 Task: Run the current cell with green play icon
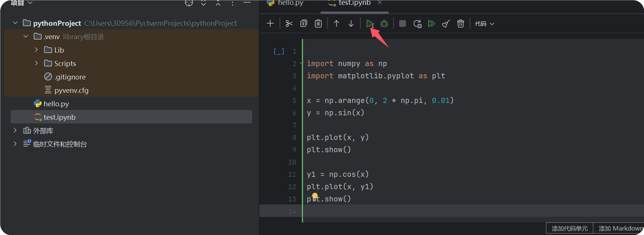369,23
